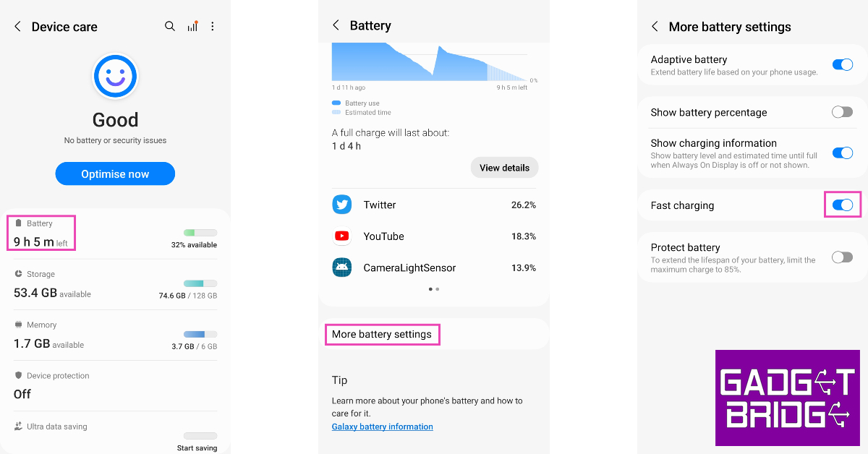This screenshot has height=454, width=868.
Task: Enable Show battery percentage switch
Action: coord(842,112)
